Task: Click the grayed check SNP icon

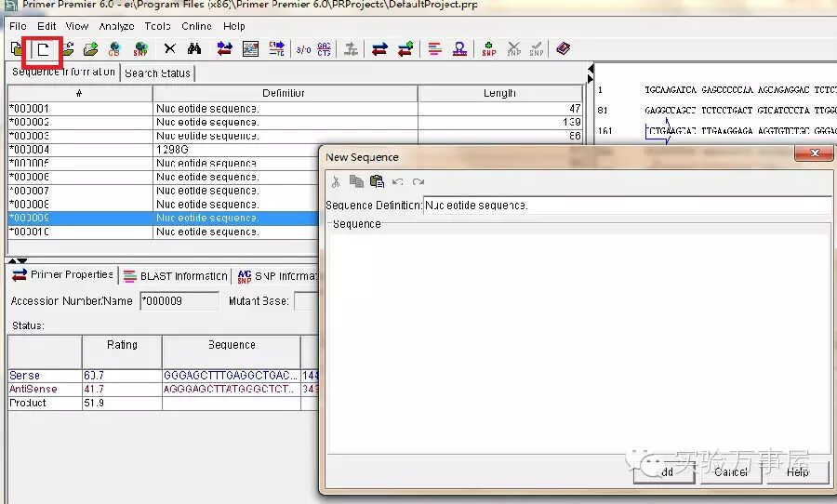Action: [x=537, y=49]
